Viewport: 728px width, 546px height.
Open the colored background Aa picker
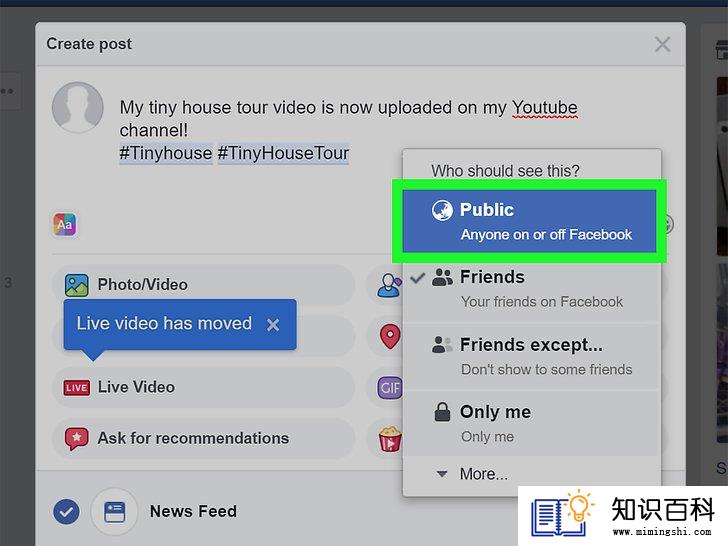[65, 225]
